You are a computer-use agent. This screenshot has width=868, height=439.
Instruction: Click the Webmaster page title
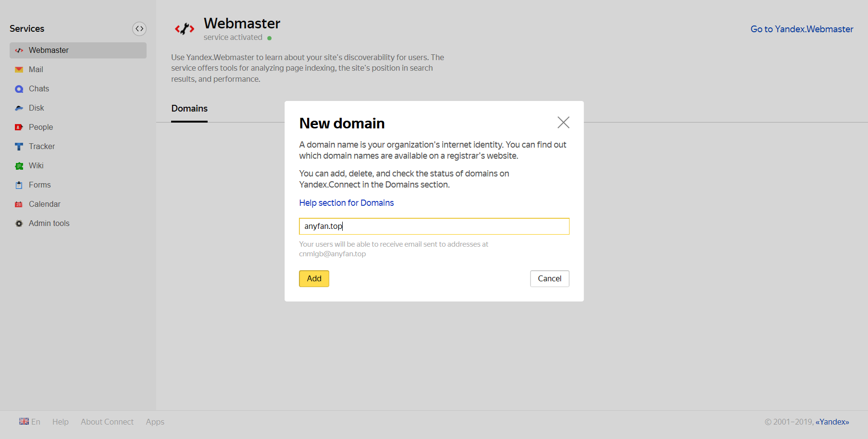coord(242,23)
